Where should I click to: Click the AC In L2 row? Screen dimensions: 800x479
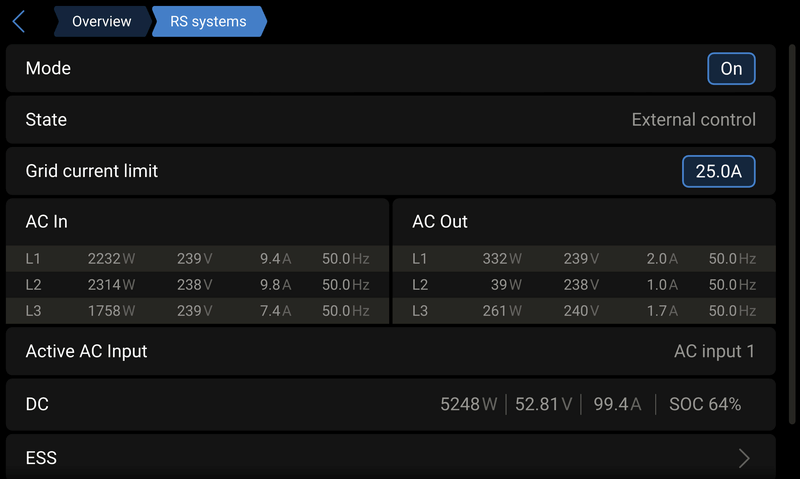(197, 285)
